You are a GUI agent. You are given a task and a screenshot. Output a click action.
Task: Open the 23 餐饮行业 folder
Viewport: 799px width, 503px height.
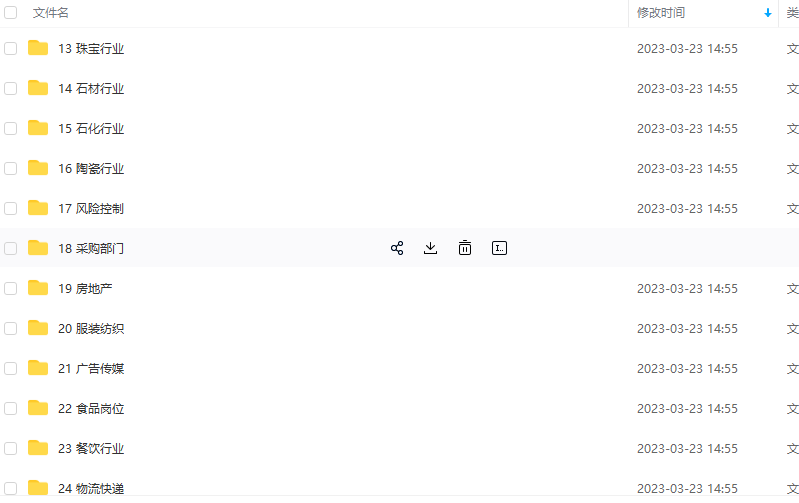click(x=91, y=448)
